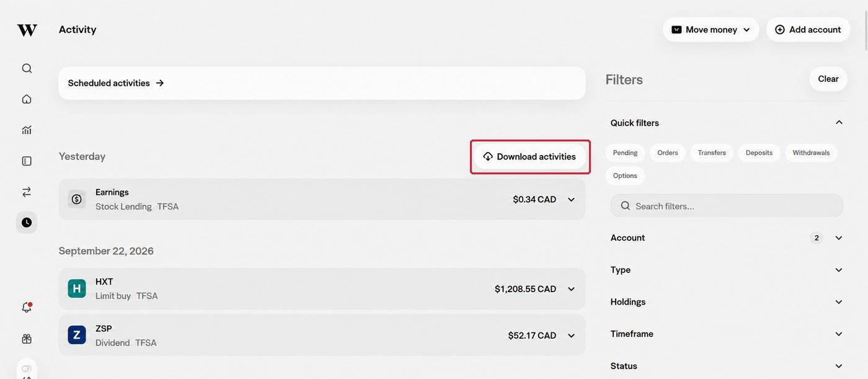Apply the Options quick filter
Screen dimensions: 868x379
[625, 176]
